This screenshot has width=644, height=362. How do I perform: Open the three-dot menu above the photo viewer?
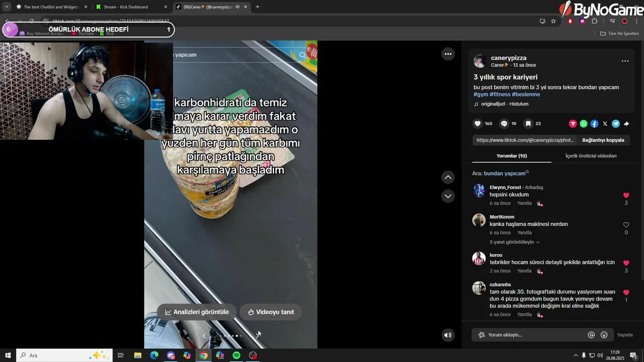pyautogui.click(x=448, y=54)
